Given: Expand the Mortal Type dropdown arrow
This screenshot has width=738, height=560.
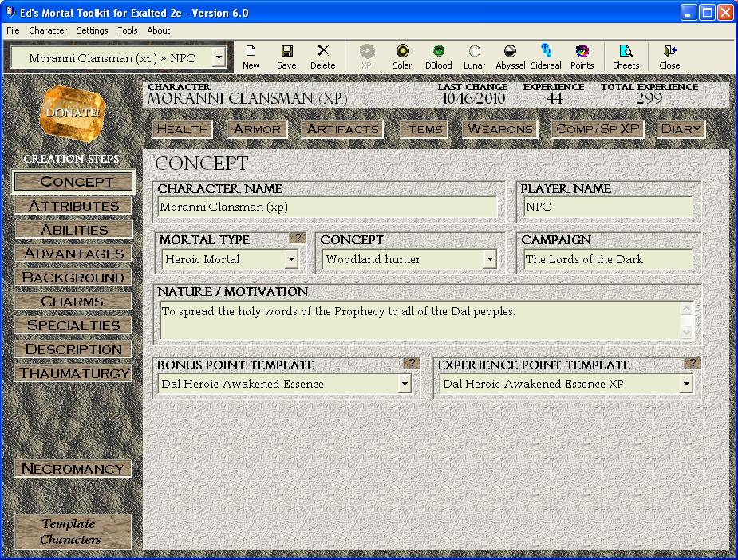Looking at the screenshot, I should [291, 258].
